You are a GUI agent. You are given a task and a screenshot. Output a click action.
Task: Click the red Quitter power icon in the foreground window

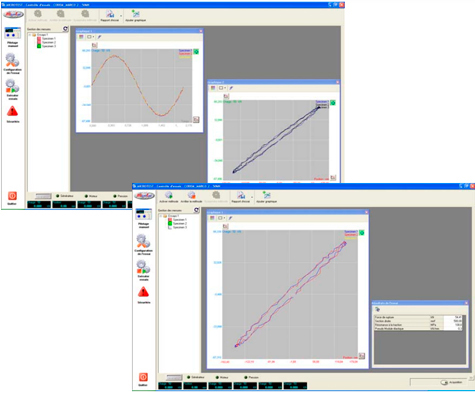point(143,377)
